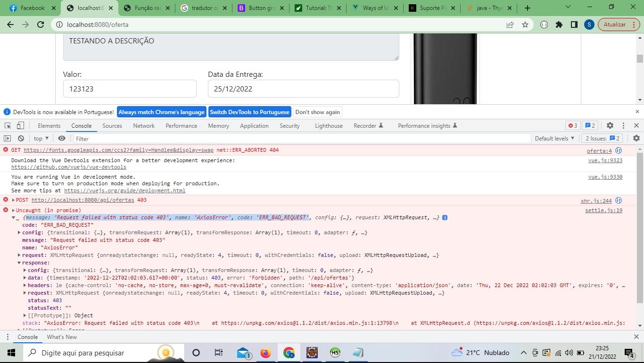Viewport: 644px width, 363px height.
Task: Switch to the Elements tab
Action: point(49,125)
